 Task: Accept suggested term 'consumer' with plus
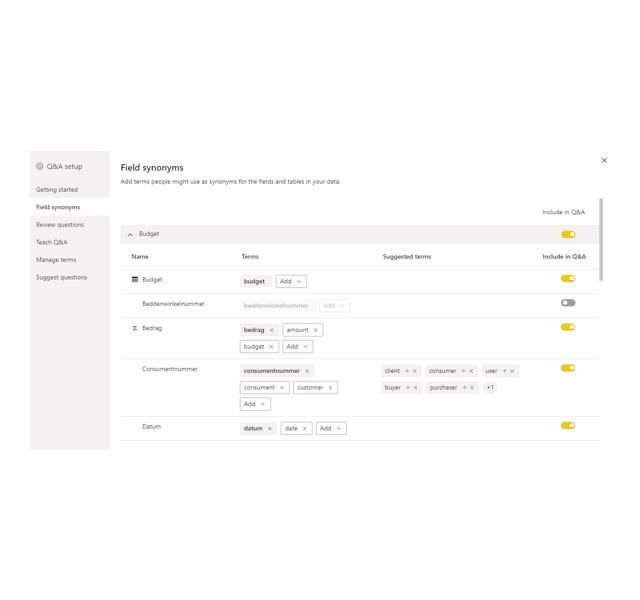pyautogui.click(x=463, y=371)
